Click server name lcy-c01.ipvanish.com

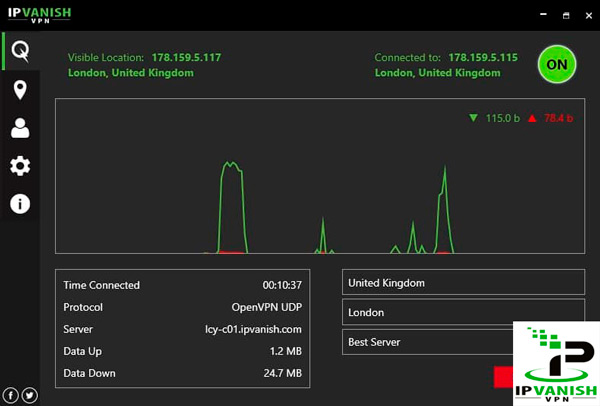pyautogui.click(x=253, y=329)
